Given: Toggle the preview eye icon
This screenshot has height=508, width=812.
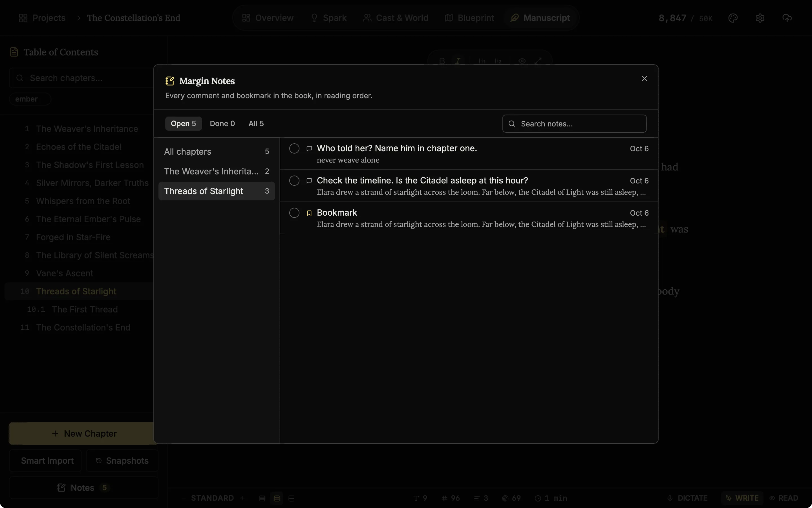Looking at the screenshot, I should click(522, 61).
